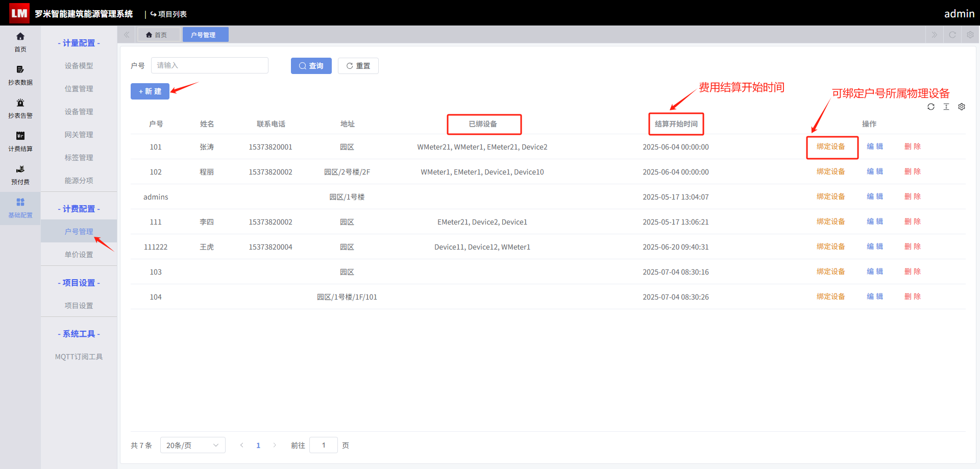Click 绑定设备 for account 101
The width and height of the screenshot is (980, 469).
[x=830, y=146]
